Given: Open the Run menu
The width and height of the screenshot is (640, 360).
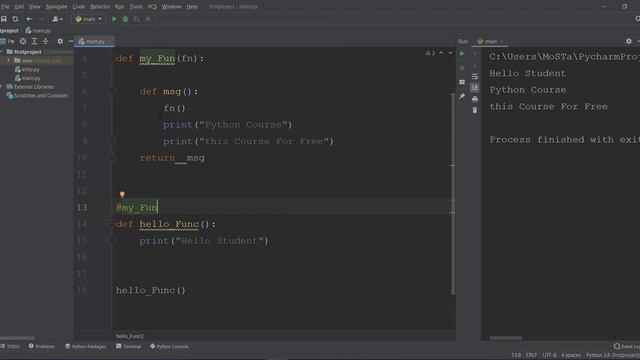Looking at the screenshot, I should tap(119, 7).
